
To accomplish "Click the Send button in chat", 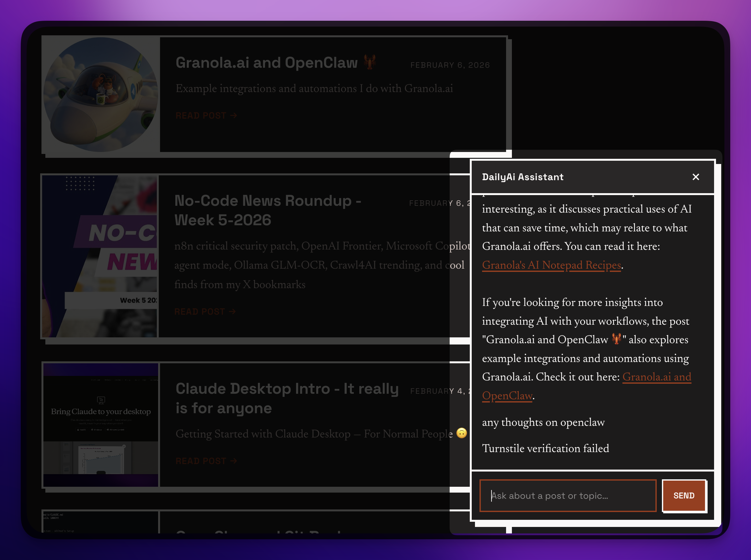I will tap(684, 496).
